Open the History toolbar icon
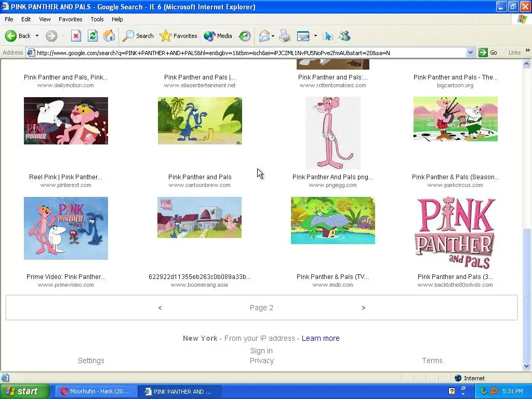 pos(245,36)
